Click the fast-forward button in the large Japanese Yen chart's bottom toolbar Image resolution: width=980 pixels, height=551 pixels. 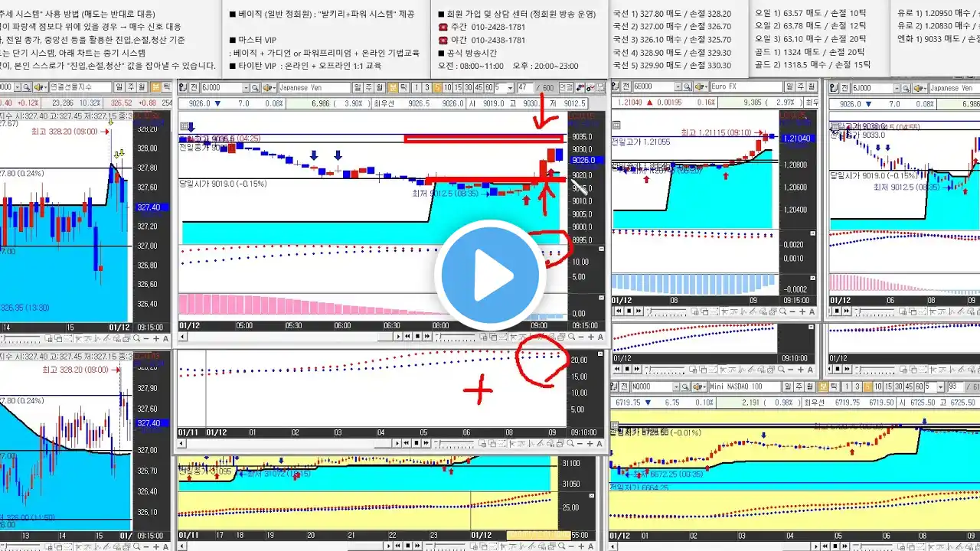427,337
